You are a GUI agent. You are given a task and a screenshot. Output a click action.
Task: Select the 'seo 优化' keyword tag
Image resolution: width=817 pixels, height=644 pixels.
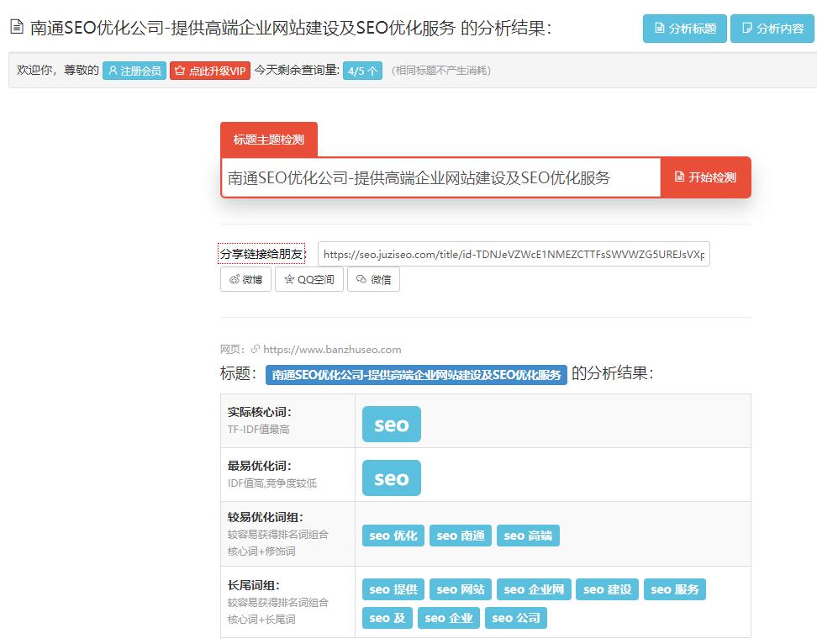point(393,535)
